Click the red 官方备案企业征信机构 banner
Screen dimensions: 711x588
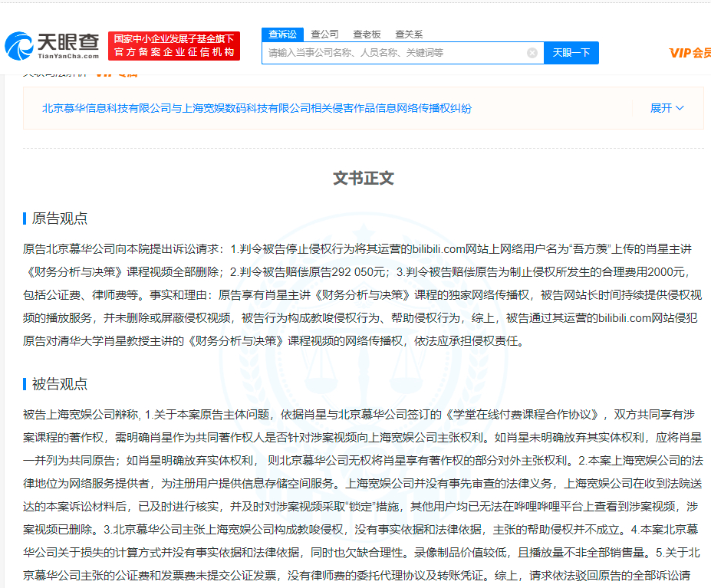174,46
